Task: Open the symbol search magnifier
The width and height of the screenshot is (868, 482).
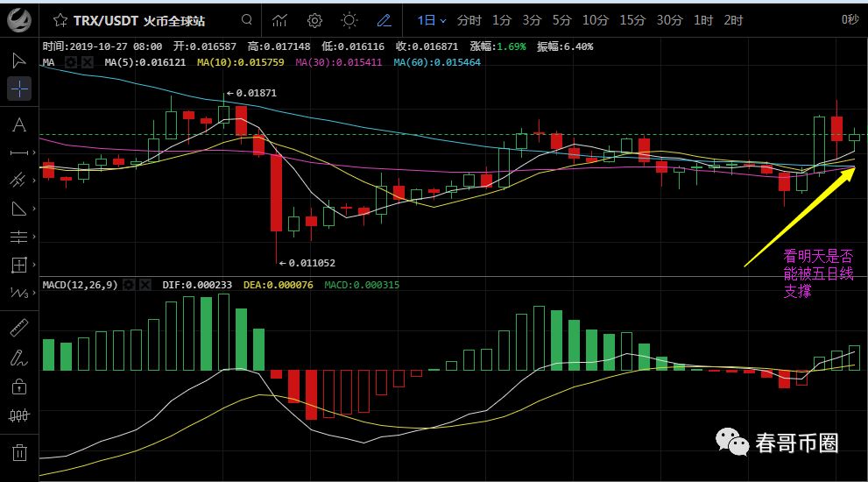Action: tap(247, 20)
